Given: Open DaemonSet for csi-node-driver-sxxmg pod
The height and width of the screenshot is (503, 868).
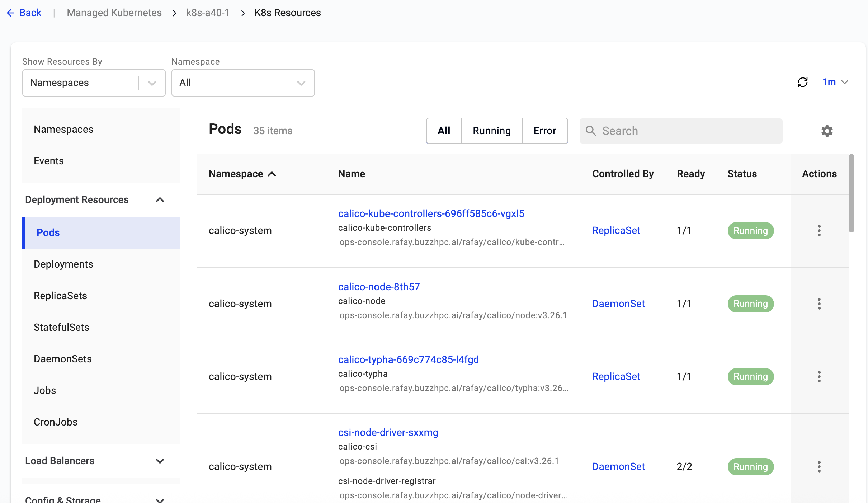Looking at the screenshot, I should 618,466.
